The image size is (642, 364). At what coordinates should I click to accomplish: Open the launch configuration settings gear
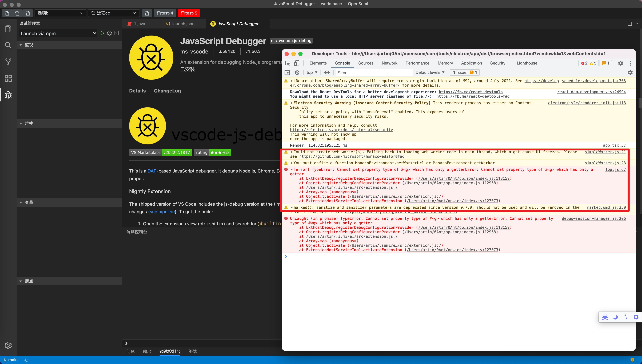(x=109, y=33)
